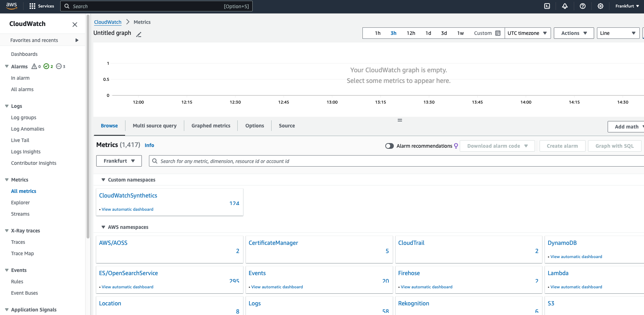Open the notifications bell

[565, 6]
